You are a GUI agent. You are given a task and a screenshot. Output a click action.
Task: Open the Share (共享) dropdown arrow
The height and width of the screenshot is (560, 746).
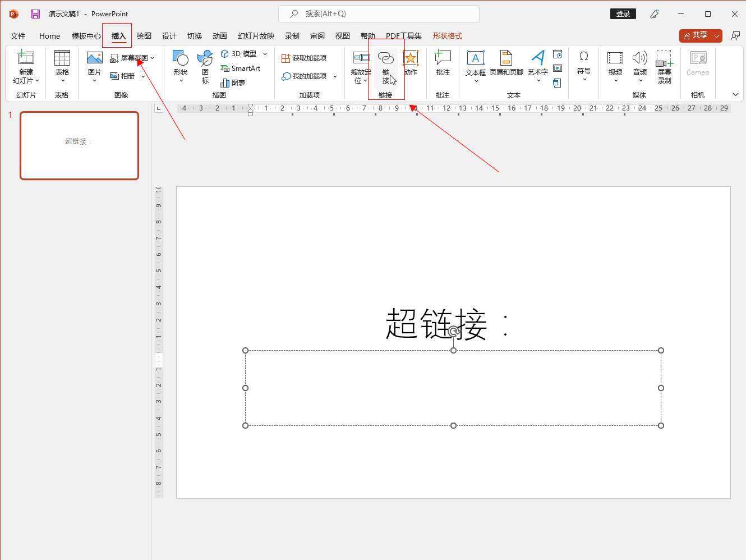coord(717,36)
